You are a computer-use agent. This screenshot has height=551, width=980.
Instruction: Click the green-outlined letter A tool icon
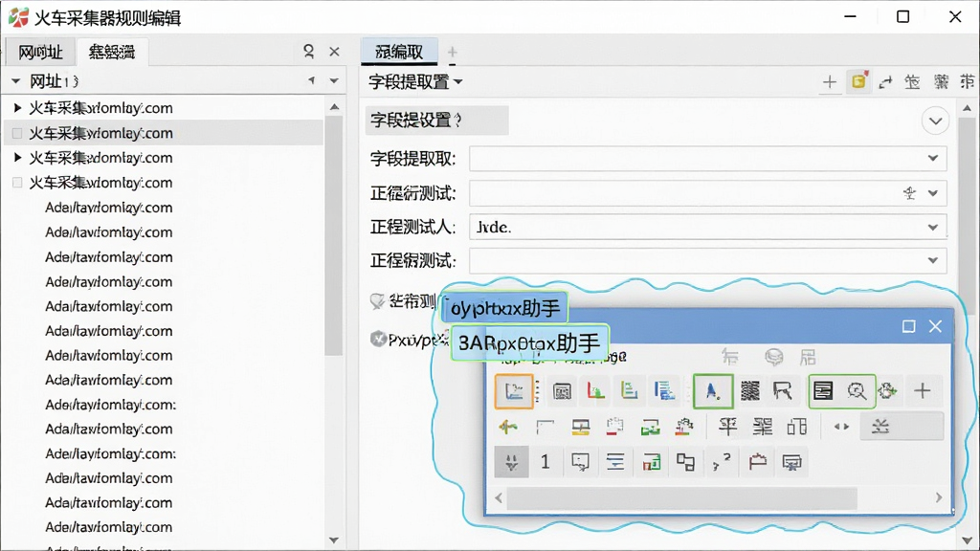(712, 391)
